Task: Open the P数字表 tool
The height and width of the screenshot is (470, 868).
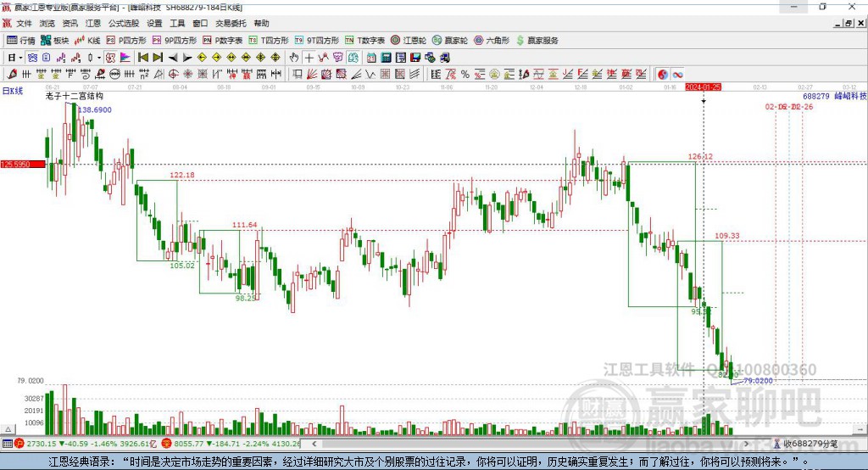Action: tap(223, 41)
